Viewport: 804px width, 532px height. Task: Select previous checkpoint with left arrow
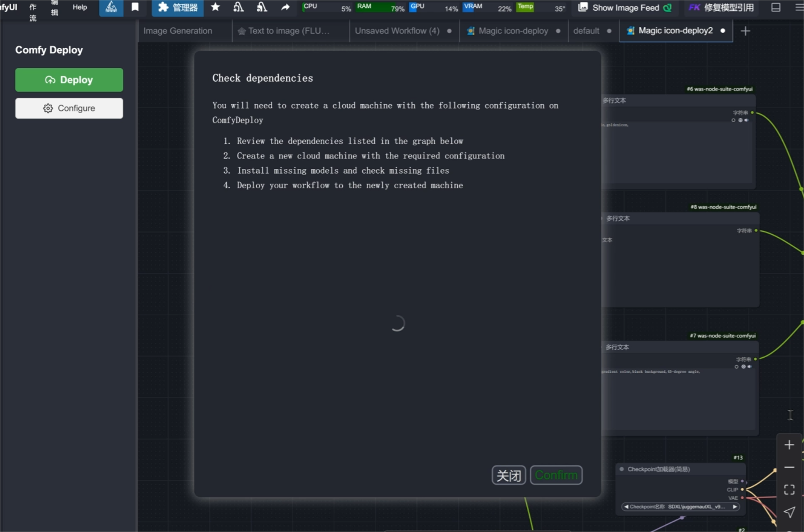coord(626,507)
